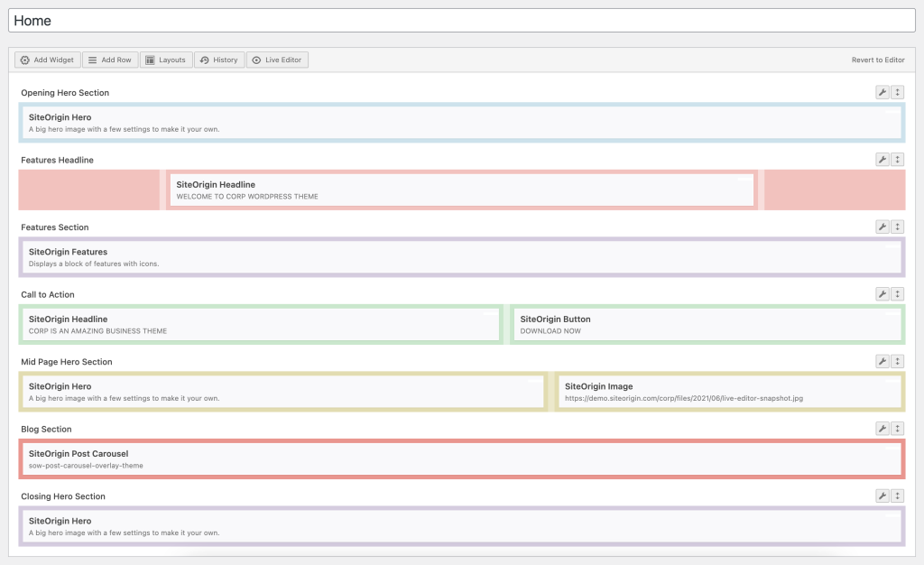Select the SiteOrigin Image widget in Mid Page Hero
The height and width of the screenshot is (565, 924).
point(731,391)
